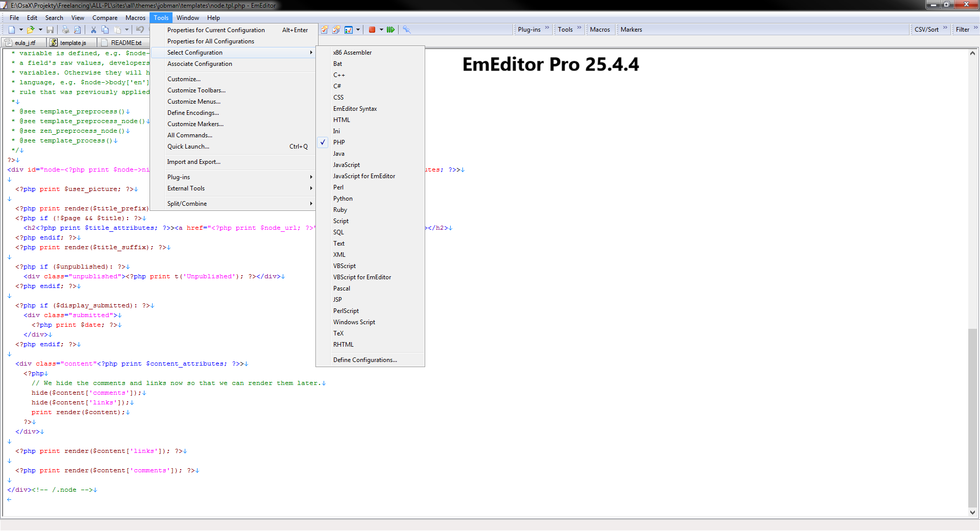The image size is (980, 531).
Task: Click the Undo icon
Action: (141, 29)
